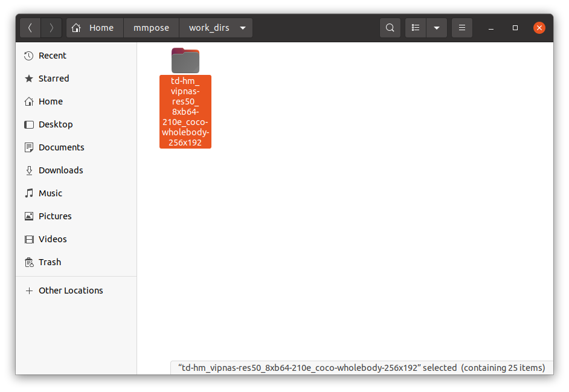Close the Files window
The height and width of the screenshot is (392, 569).
click(539, 28)
